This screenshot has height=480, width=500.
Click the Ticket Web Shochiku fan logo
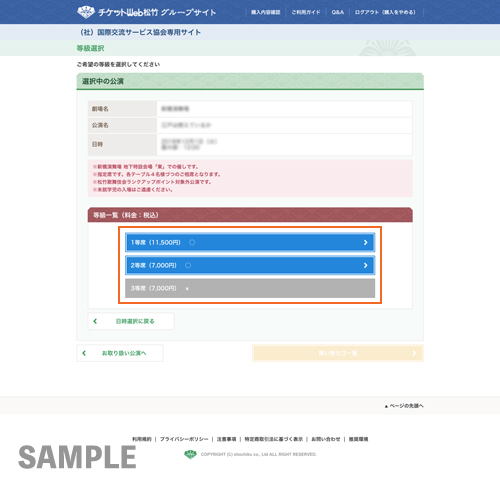pyautogui.click(x=86, y=12)
